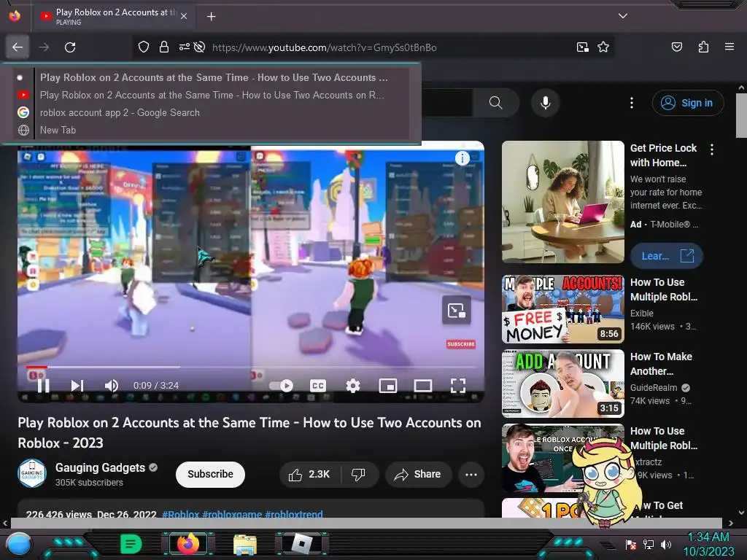Viewport: 747px width, 560px height.
Task: Click the ad Learn more button
Action: 666,256
